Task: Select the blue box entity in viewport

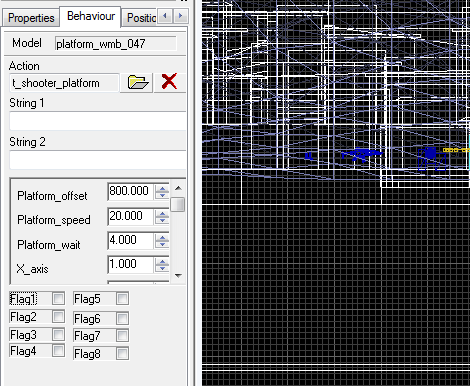Action: point(432,159)
